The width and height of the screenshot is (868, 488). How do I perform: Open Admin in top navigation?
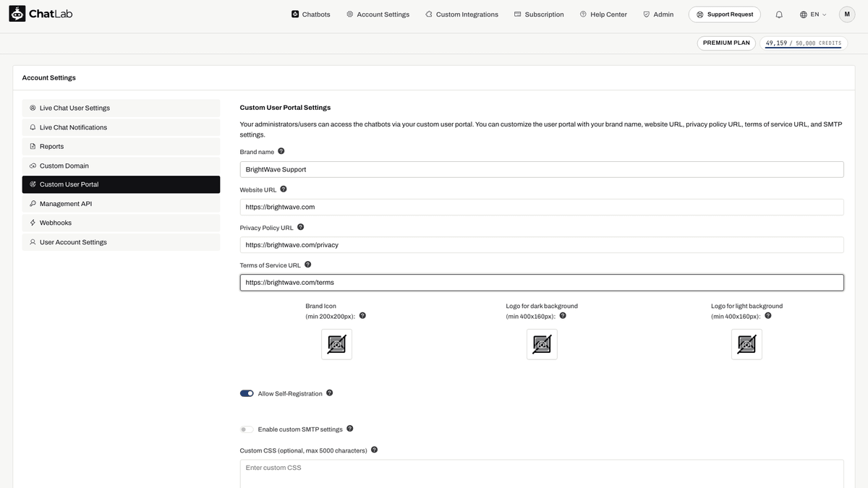658,14
